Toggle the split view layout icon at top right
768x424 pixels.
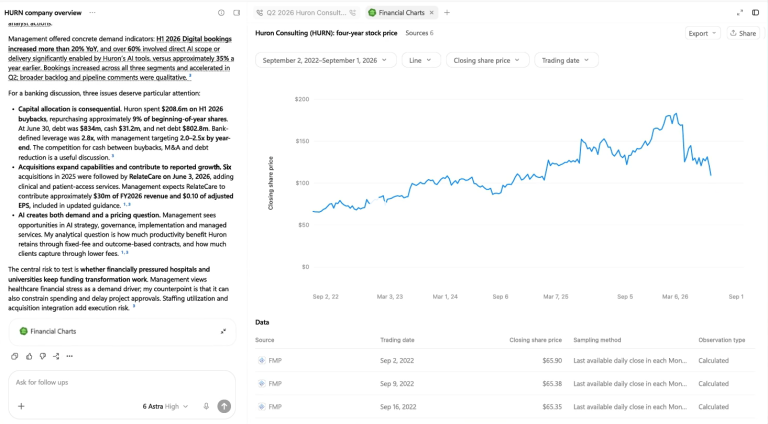pos(755,13)
